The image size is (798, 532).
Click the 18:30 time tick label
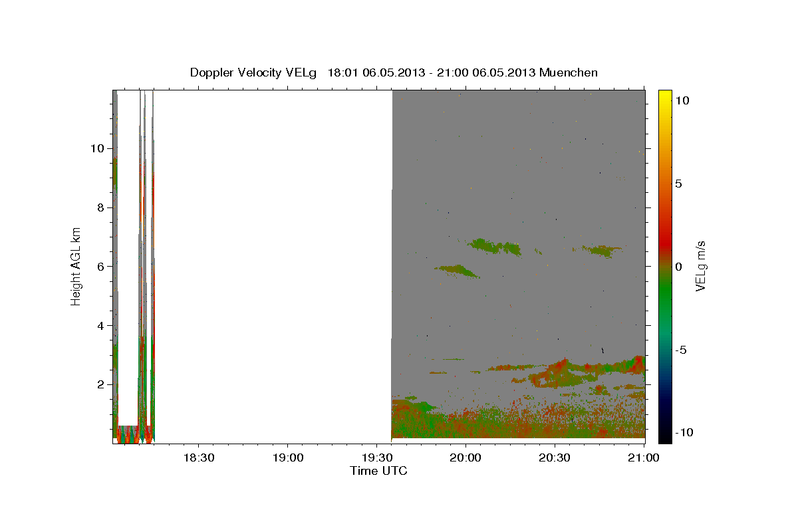pyautogui.click(x=198, y=458)
